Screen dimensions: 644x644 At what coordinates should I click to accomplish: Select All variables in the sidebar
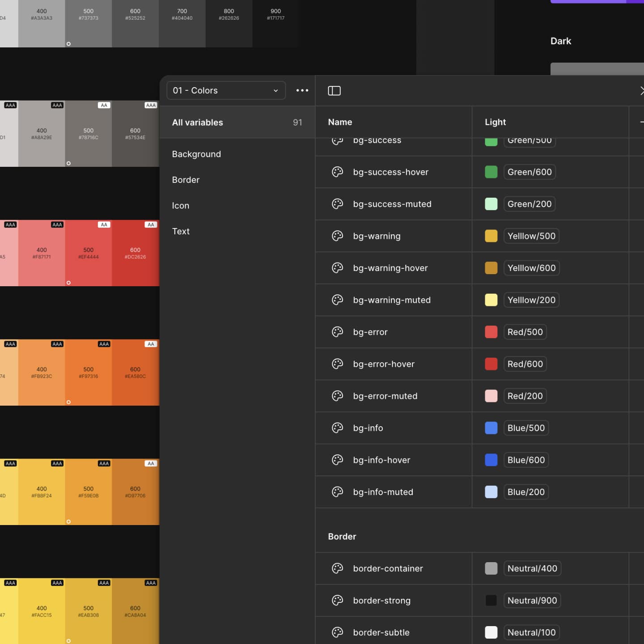coord(197,123)
